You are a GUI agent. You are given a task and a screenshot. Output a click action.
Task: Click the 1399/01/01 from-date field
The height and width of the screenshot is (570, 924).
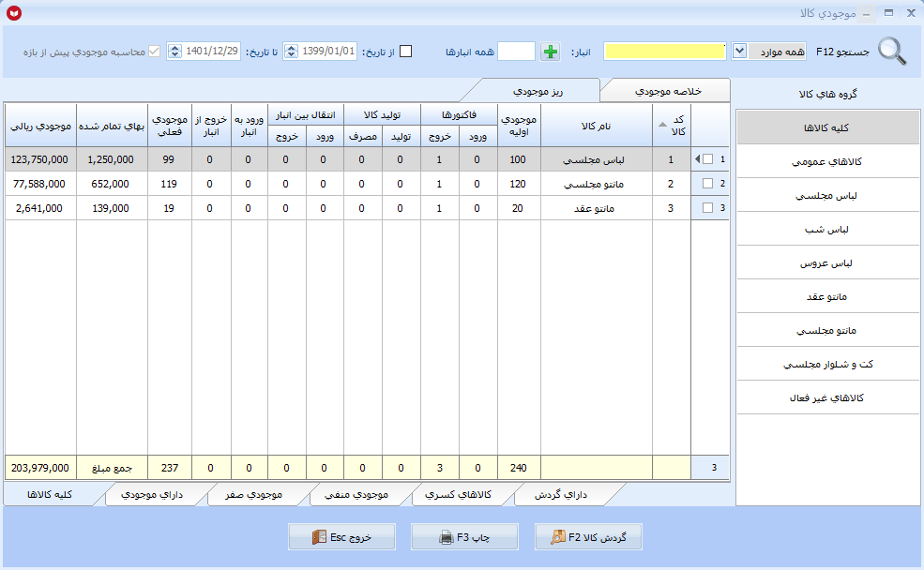[327, 52]
